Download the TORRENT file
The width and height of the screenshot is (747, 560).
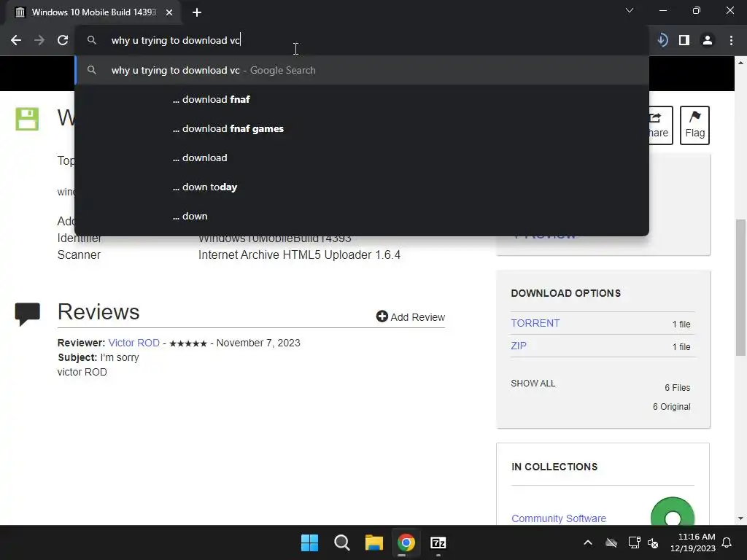535,323
